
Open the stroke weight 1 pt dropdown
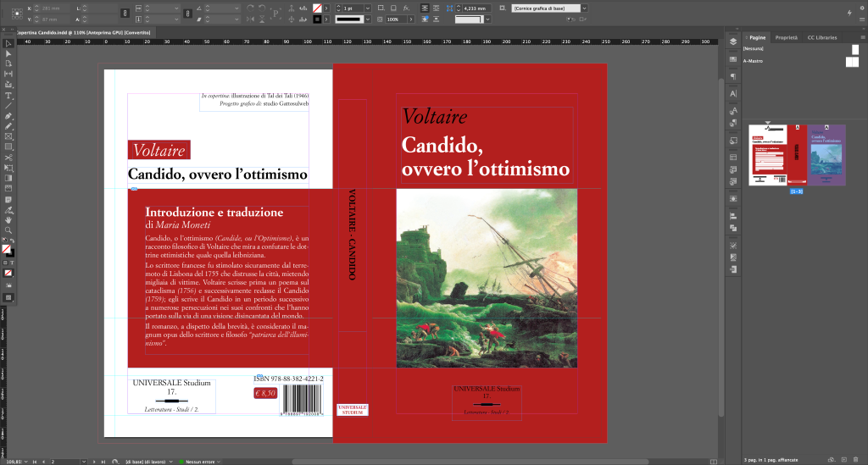367,8
